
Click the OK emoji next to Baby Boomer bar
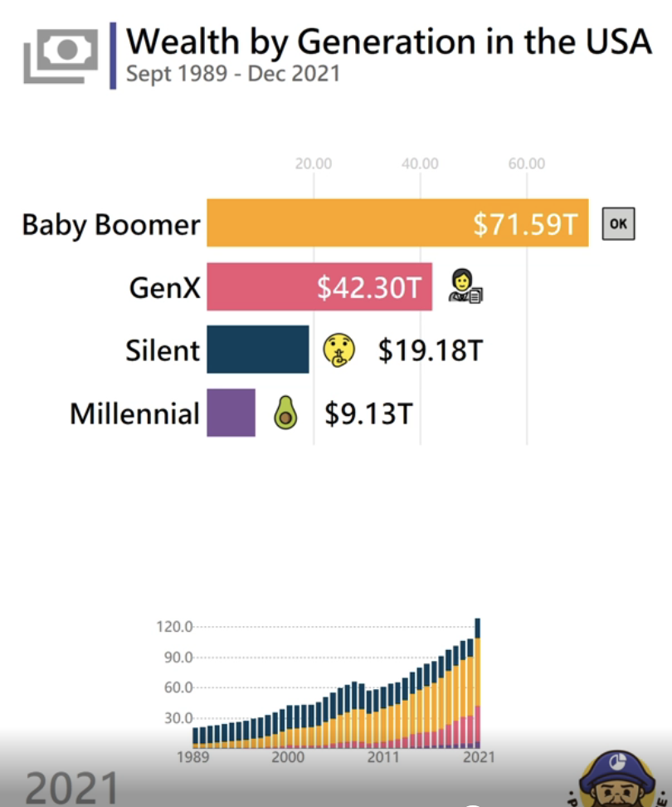(619, 223)
